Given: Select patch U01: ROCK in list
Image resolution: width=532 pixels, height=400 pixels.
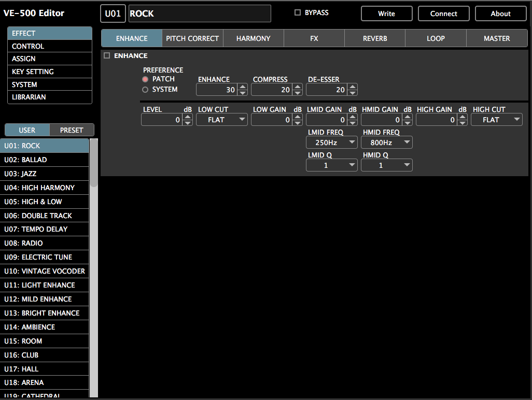Looking at the screenshot, I should click(x=45, y=146).
